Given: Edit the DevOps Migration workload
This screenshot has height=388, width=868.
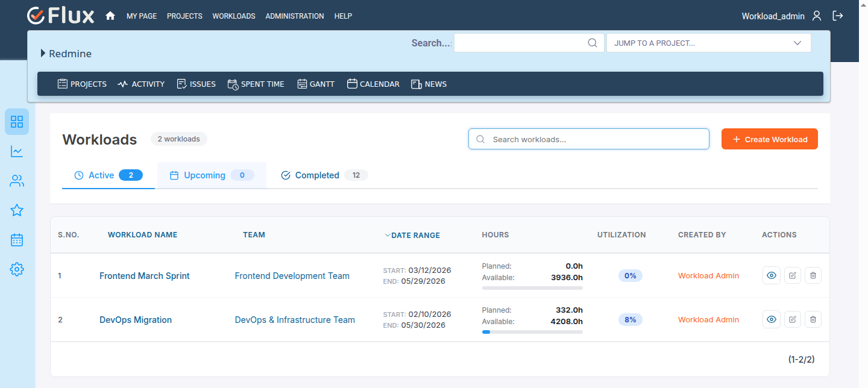Looking at the screenshot, I should (793, 319).
